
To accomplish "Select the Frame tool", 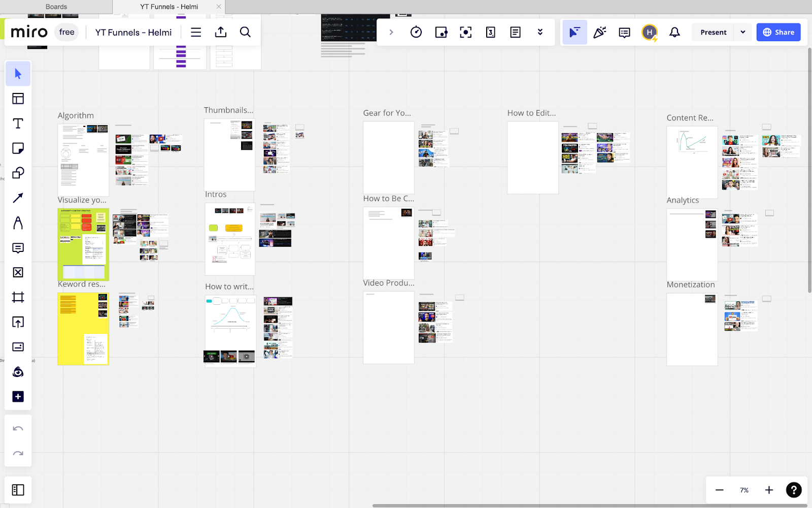I will coord(18,298).
